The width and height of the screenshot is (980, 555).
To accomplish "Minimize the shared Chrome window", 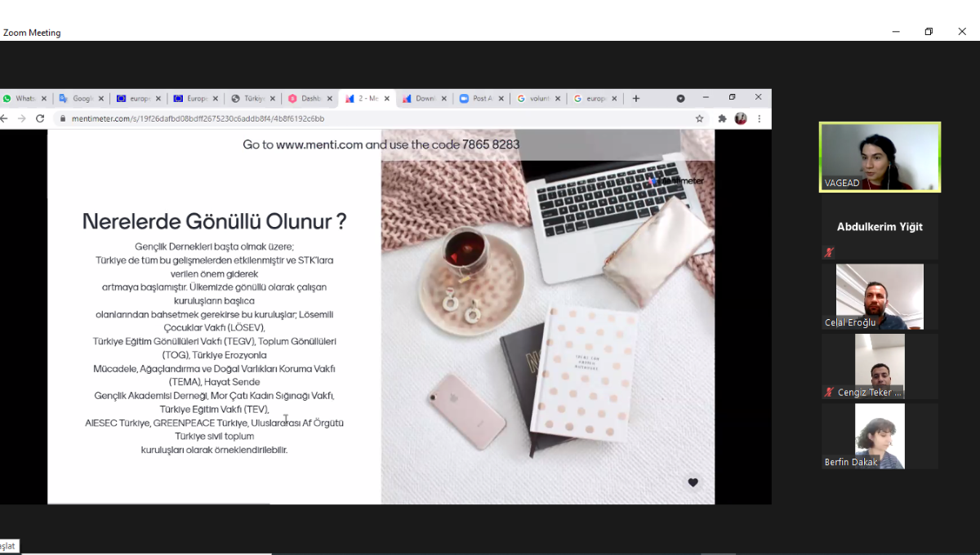I will click(706, 97).
